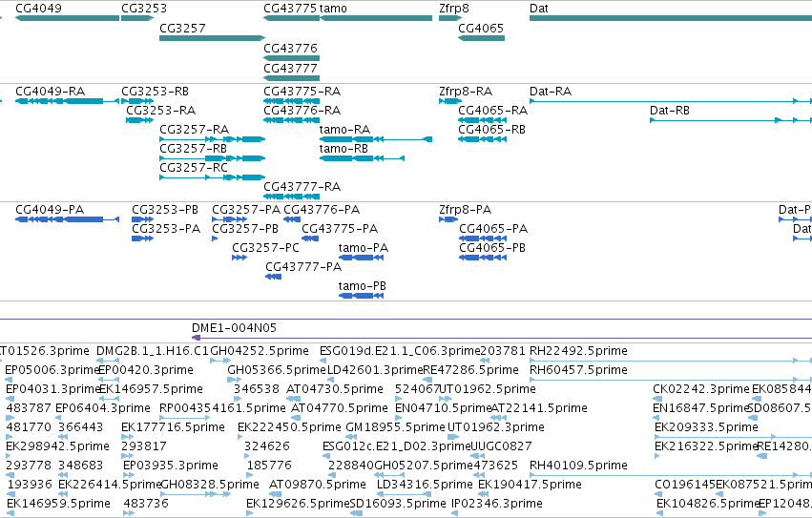The width and height of the screenshot is (812, 518).
Task: Click transcript Dat-RA
Action: tap(551, 92)
